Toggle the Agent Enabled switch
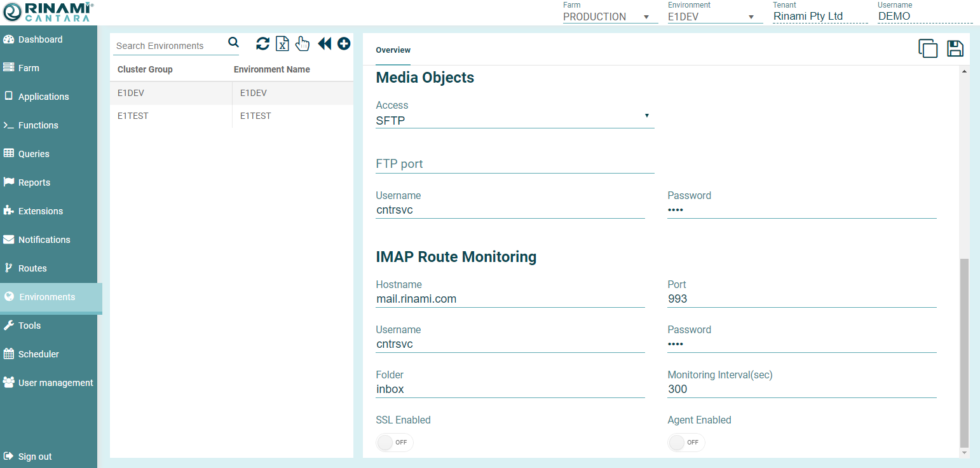The image size is (980, 468). [686, 442]
